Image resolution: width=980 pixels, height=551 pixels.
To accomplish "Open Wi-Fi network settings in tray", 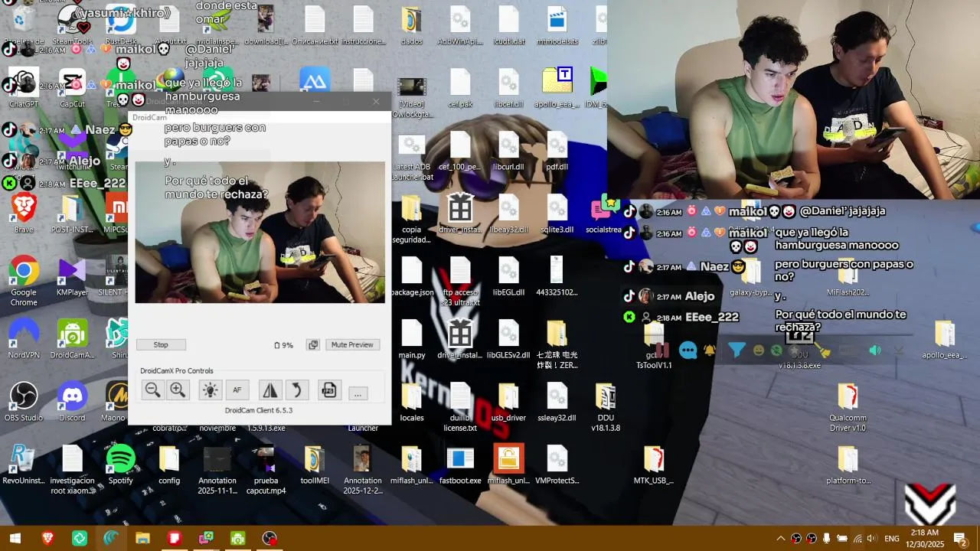I will 857,538.
